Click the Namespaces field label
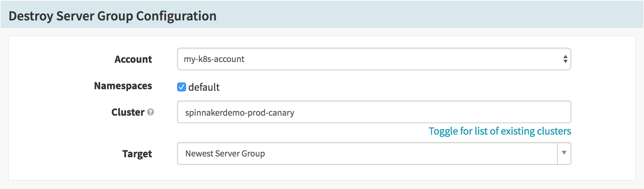 point(123,86)
